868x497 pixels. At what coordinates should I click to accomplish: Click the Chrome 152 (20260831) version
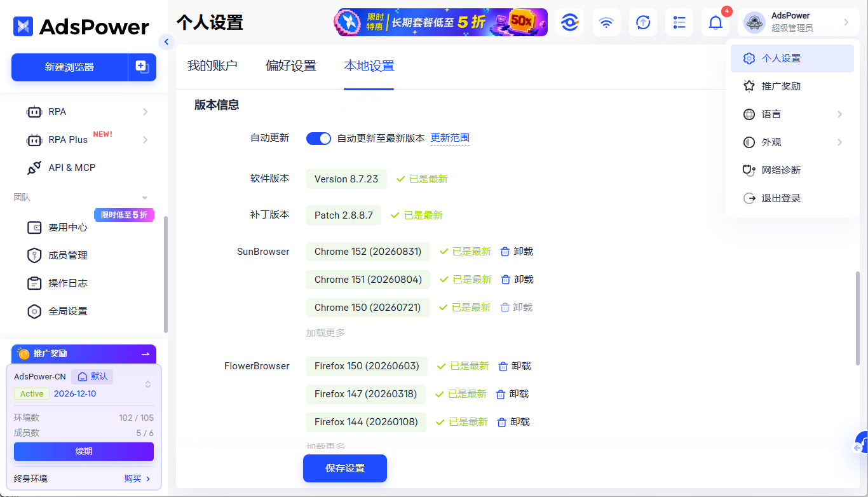(x=368, y=252)
